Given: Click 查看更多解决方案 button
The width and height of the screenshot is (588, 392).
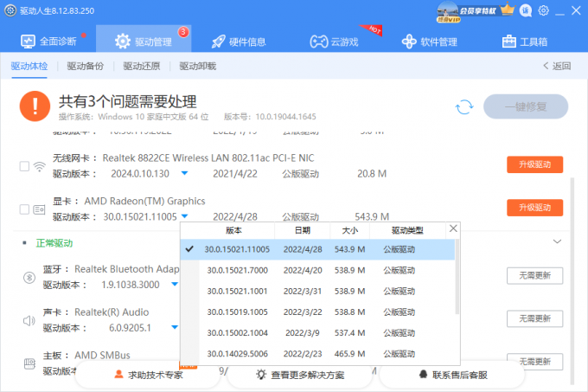Looking at the screenshot, I should [300, 375].
